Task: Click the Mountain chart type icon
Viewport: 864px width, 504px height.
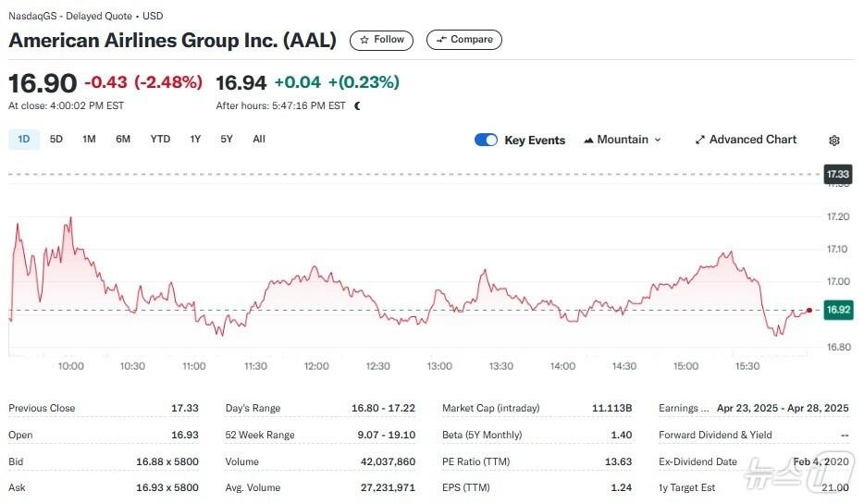Action: (588, 141)
